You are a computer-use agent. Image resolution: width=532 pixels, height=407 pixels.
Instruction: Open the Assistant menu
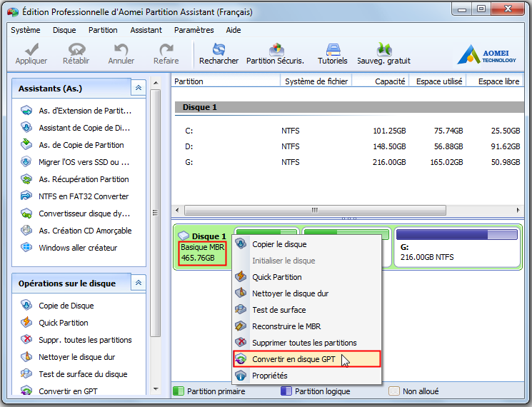pyautogui.click(x=146, y=30)
